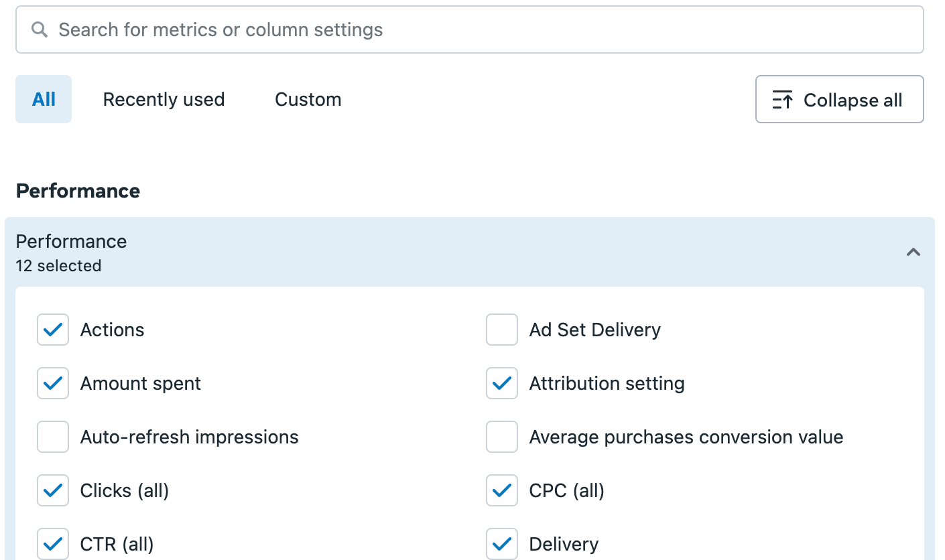Toggle off Attribution setting checkbox
The image size is (945, 560).
click(502, 383)
